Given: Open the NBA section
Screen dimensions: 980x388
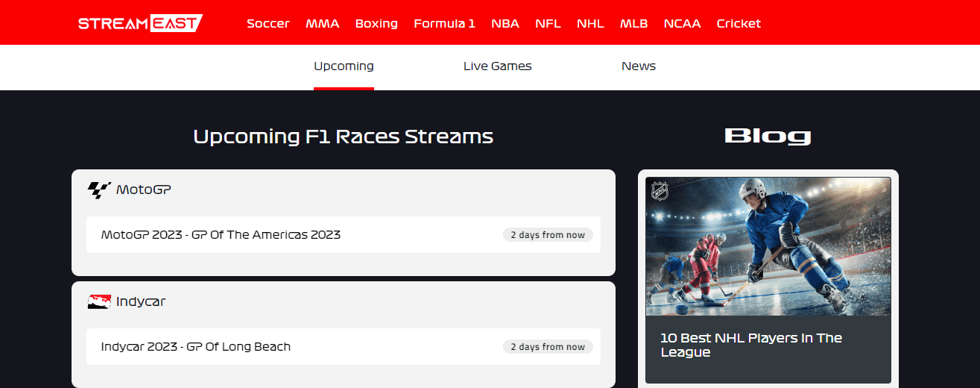Looking at the screenshot, I should (x=505, y=23).
